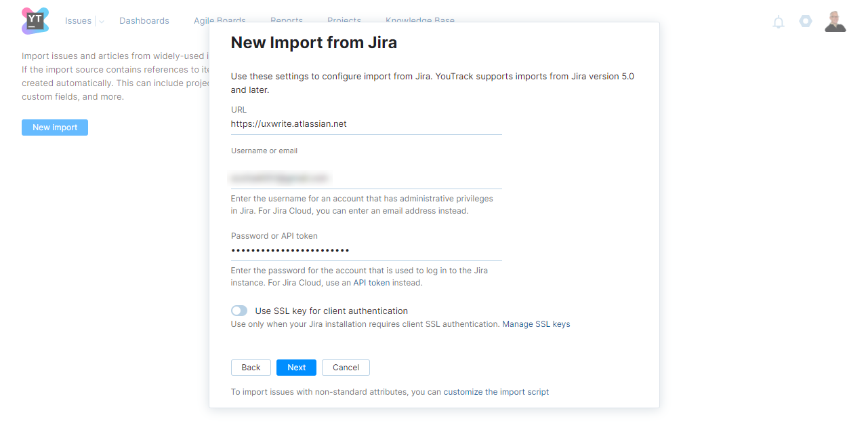868x432 pixels.
Task: Click the YouTrack logo icon
Action: coord(35,21)
